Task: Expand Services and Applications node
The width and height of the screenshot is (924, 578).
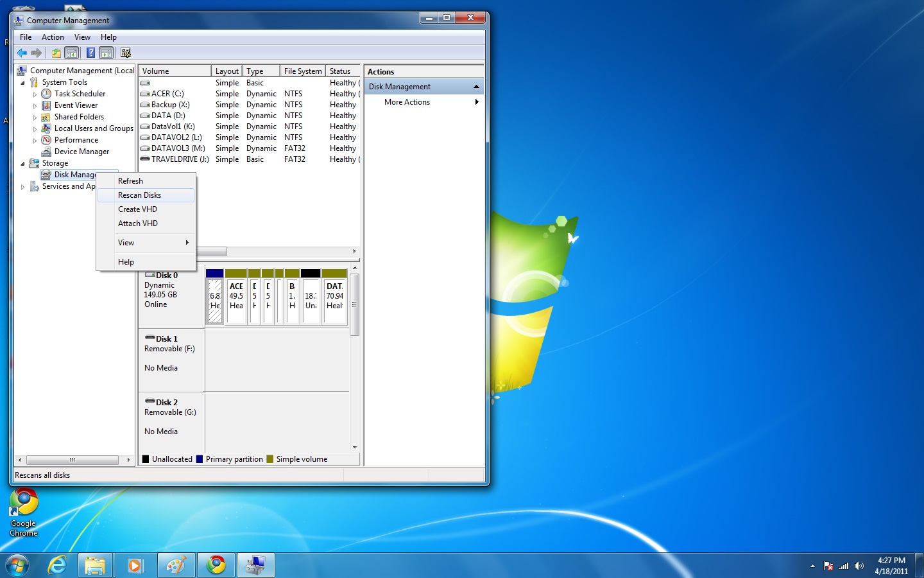Action: [22, 187]
